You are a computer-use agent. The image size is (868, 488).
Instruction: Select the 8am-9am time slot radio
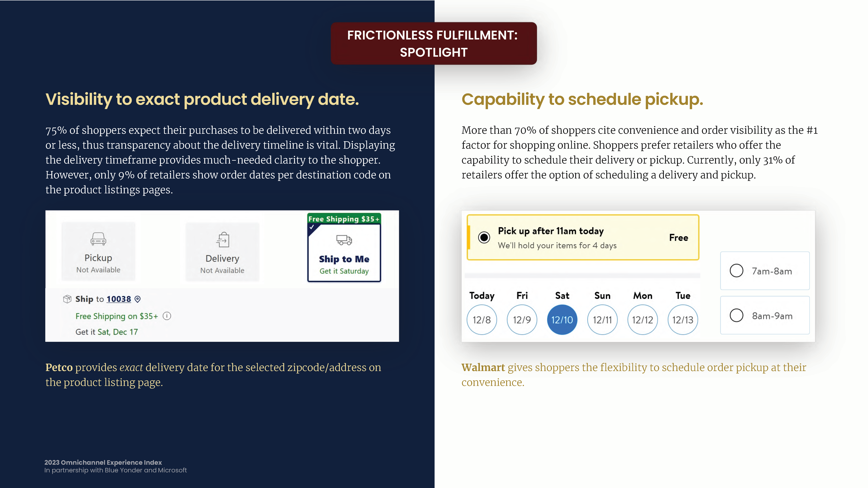click(736, 316)
